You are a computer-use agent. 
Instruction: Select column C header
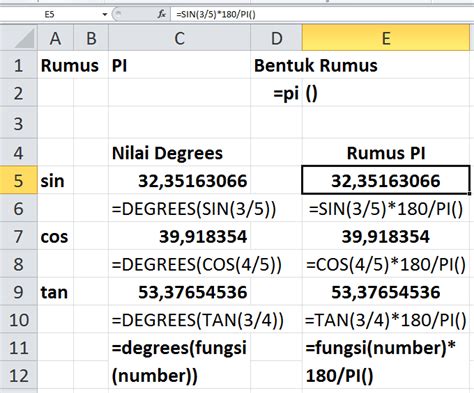tap(179, 38)
